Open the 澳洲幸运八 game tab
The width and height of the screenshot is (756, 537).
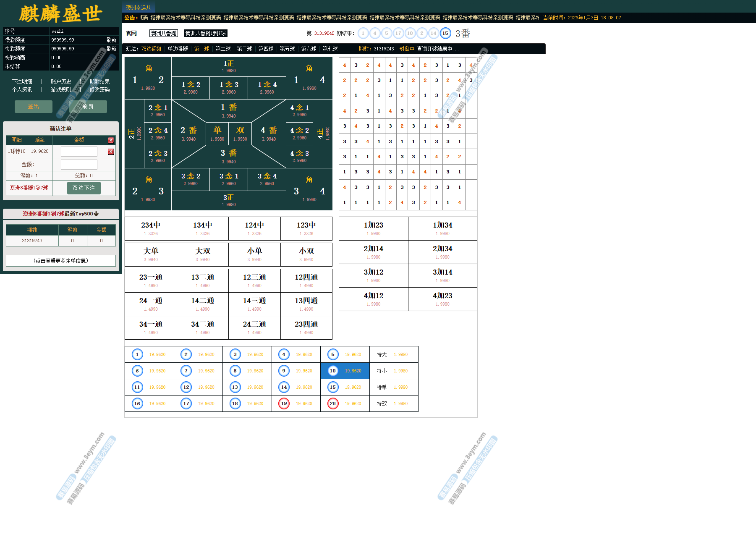(x=138, y=8)
